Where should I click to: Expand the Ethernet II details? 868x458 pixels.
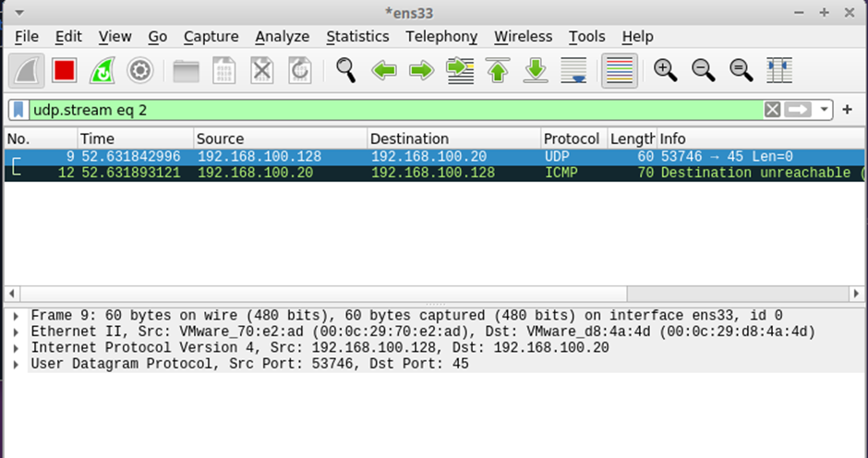pos(16,332)
